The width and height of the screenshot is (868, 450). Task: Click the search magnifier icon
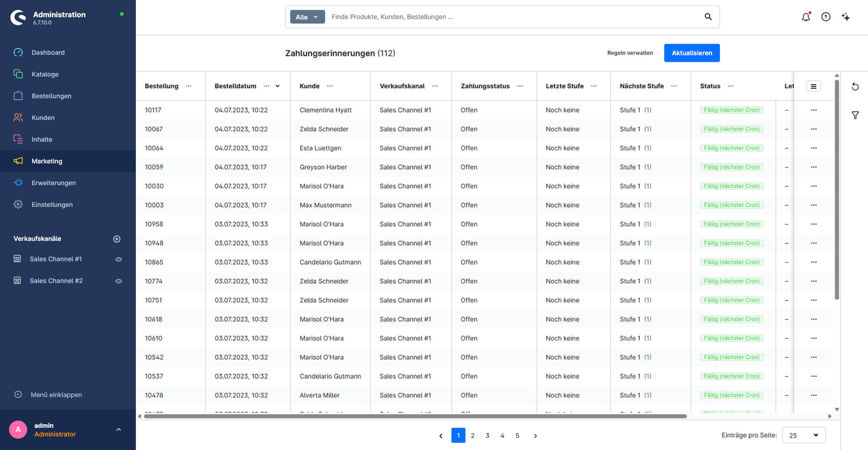(708, 17)
